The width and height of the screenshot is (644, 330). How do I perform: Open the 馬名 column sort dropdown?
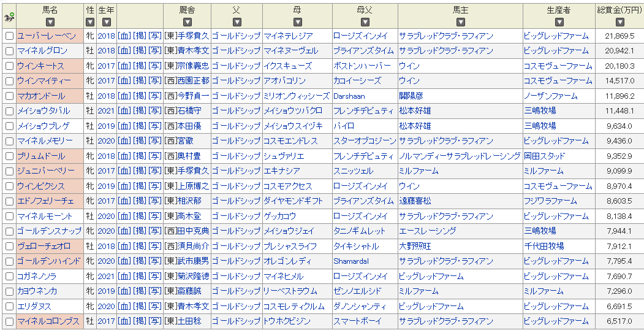tap(50, 22)
